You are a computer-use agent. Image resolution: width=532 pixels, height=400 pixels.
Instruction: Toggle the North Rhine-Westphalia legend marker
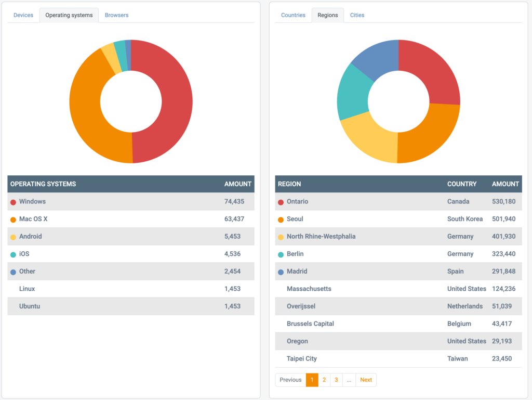pos(280,236)
